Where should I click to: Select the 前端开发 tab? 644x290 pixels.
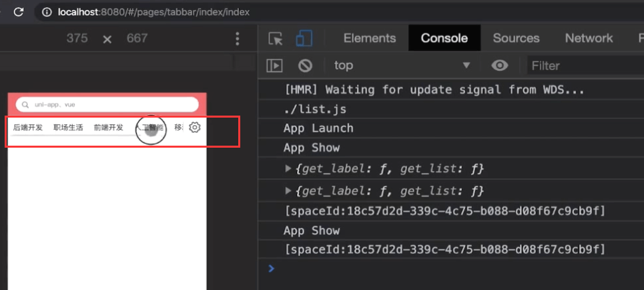(108, 128)
